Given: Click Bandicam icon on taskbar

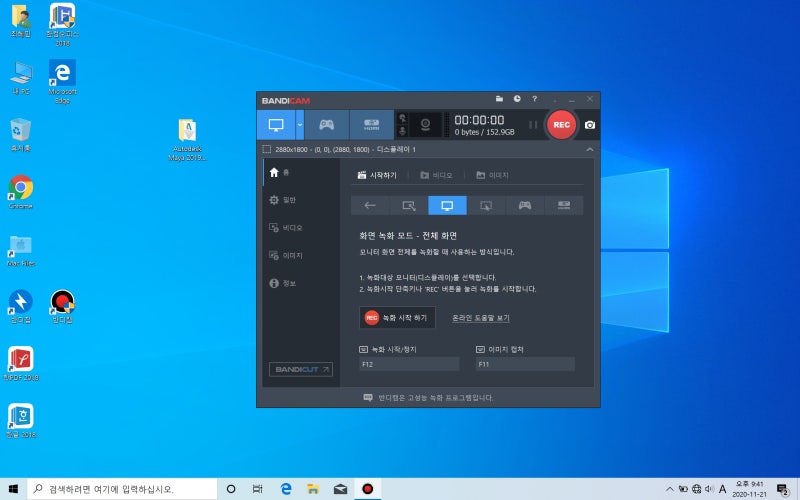Looking at the screenshot, I should (x=367, y=489).
